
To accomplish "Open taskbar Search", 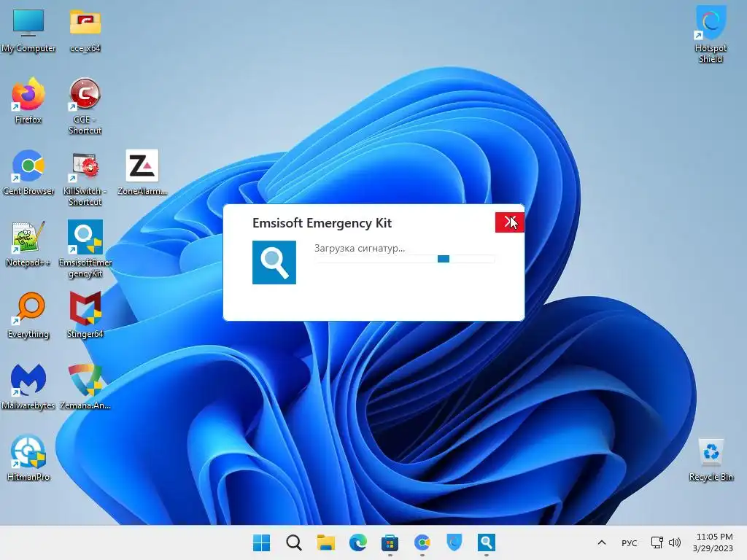I will [x=293, y=542].
